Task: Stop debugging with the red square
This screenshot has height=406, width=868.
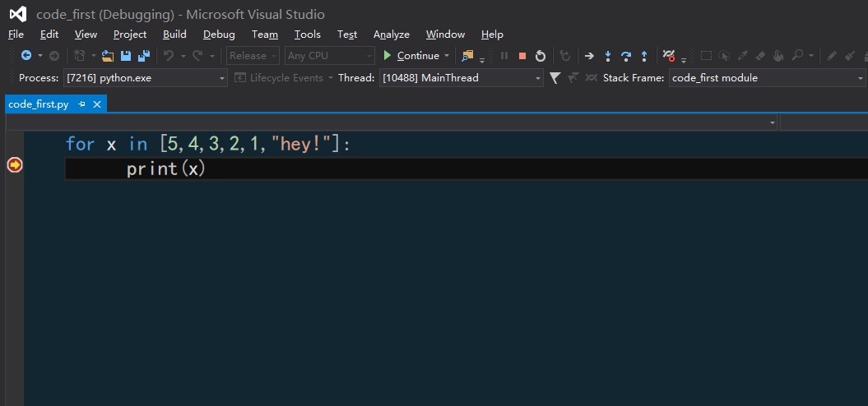Action: pos(522,55)
